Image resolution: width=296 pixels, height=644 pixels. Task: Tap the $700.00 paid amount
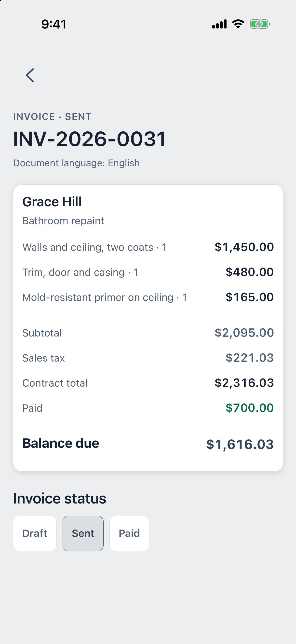250,408
